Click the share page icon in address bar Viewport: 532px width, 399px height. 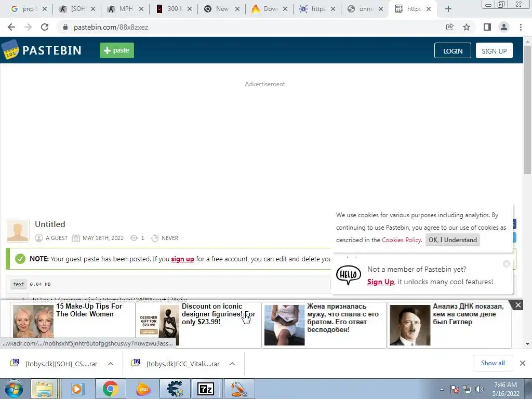pyautogui.click(x=449, y=27)
